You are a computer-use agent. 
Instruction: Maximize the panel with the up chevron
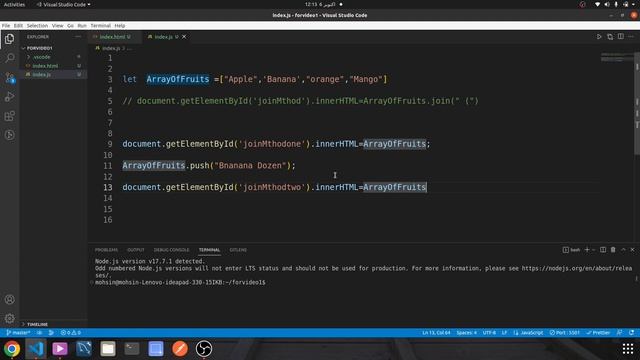coord(623,250)
